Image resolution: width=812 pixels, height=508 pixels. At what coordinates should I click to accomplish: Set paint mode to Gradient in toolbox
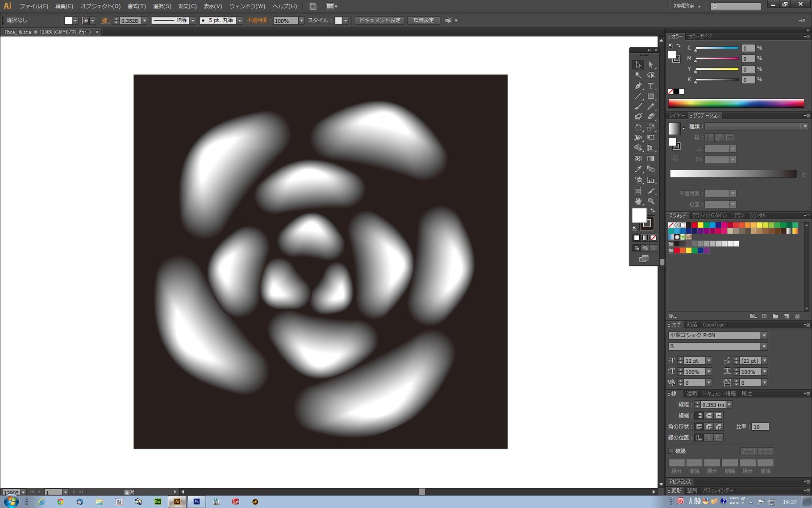pos(645,238)
